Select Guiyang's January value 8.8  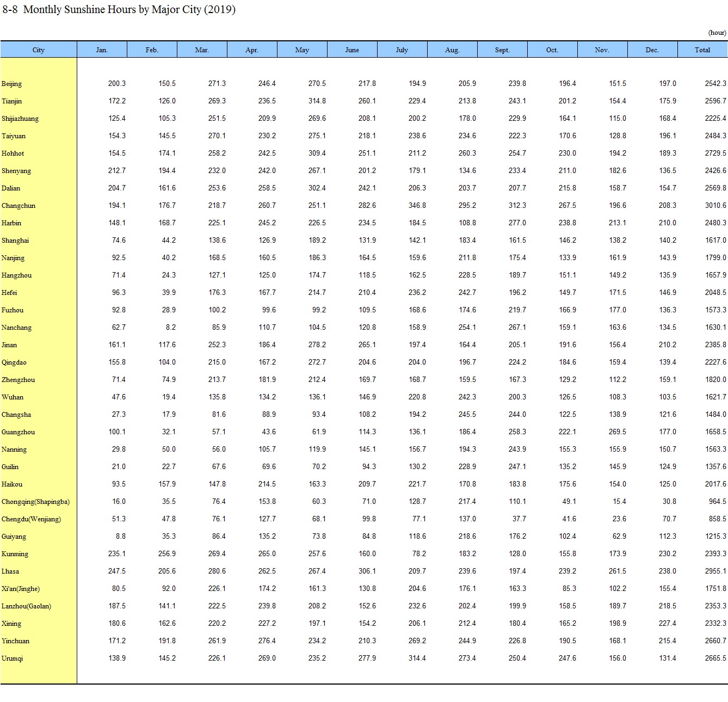[120, 537]
